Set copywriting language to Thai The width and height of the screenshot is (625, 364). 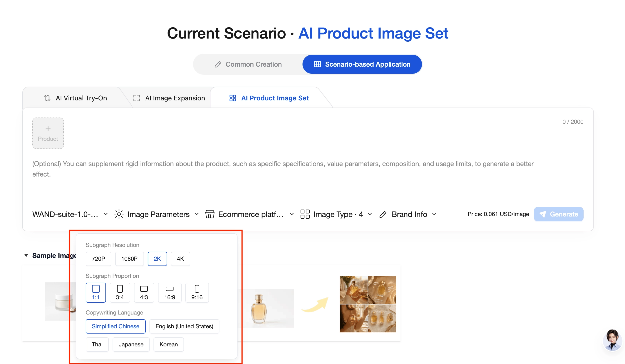tap(97, 344)
